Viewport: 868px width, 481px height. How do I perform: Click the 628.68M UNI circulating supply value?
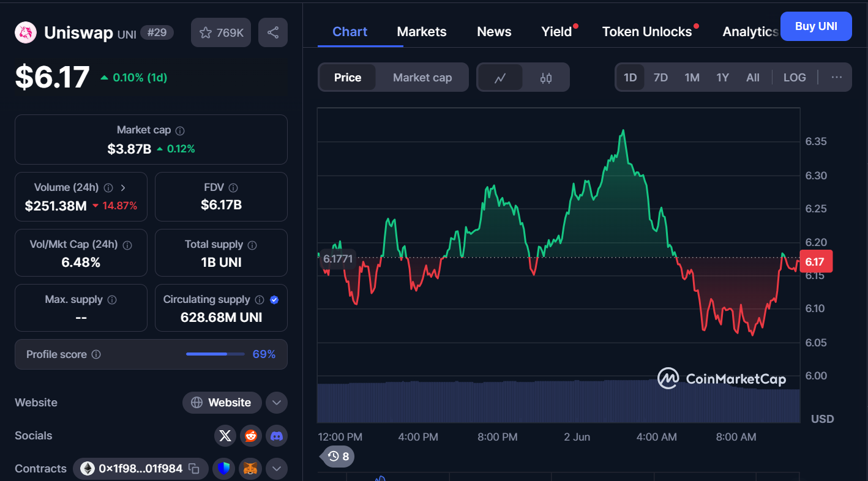[x=221, y=317]
